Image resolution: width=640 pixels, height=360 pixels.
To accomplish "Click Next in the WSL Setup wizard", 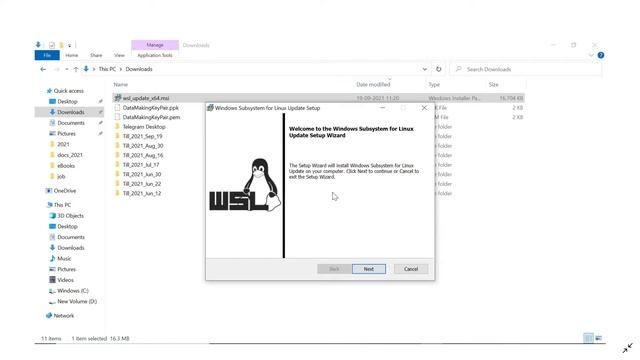I will click(369, 269).
